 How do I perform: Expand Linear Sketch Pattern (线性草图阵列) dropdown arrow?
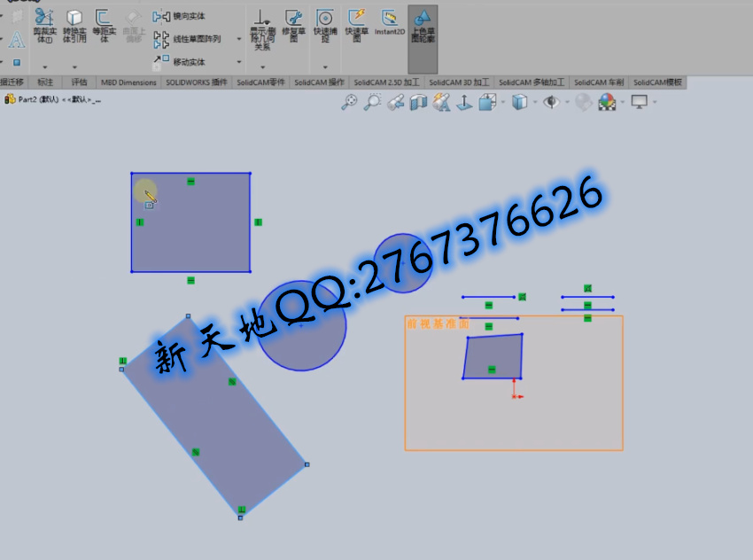[240, 39]
